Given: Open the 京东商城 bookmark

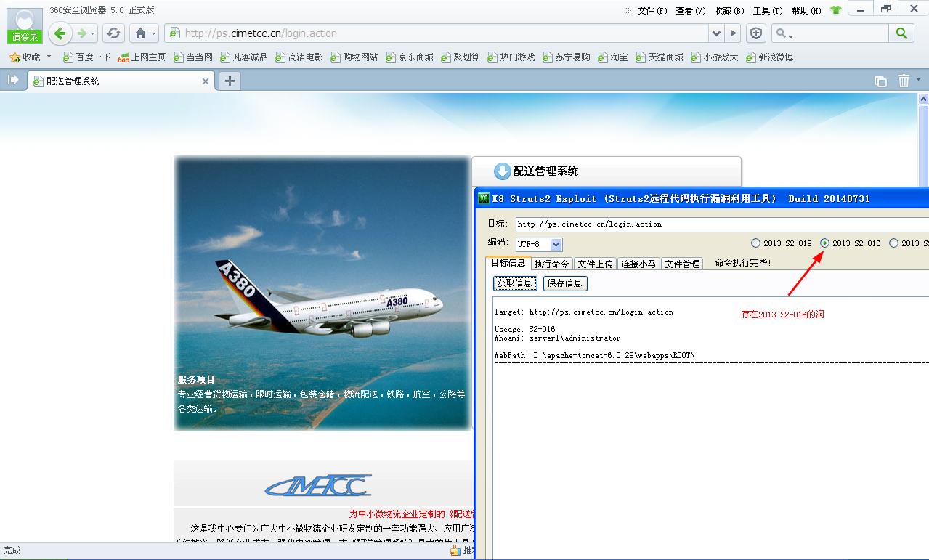Looking at the screenshot, I should (409, 57).
